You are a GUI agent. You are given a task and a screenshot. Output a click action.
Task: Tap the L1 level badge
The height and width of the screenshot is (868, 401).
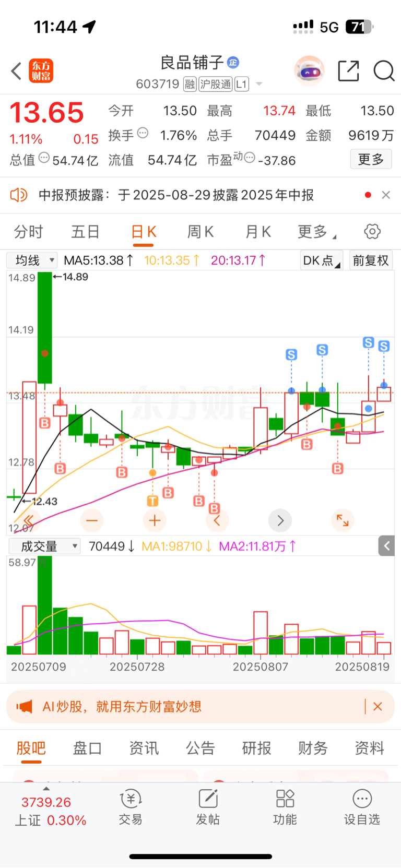click(242, 84)
